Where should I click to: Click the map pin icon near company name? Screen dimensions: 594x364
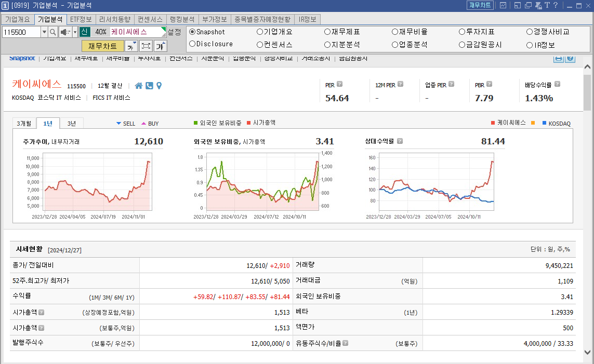pos(159,86)
